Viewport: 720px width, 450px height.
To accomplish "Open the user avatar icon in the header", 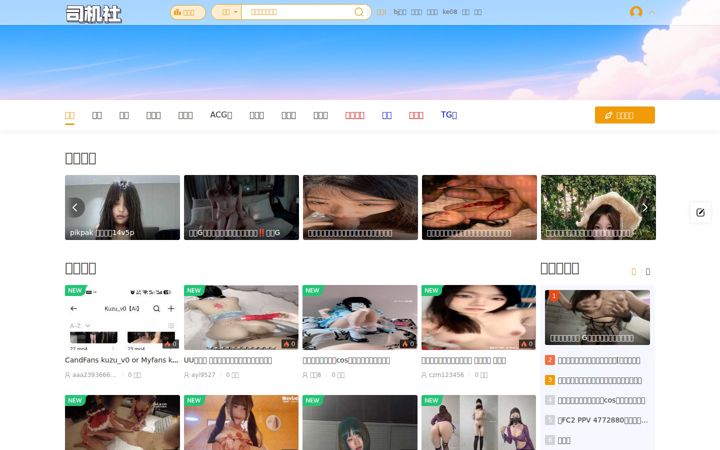I will pyautogui.click(x=636, y=12).
